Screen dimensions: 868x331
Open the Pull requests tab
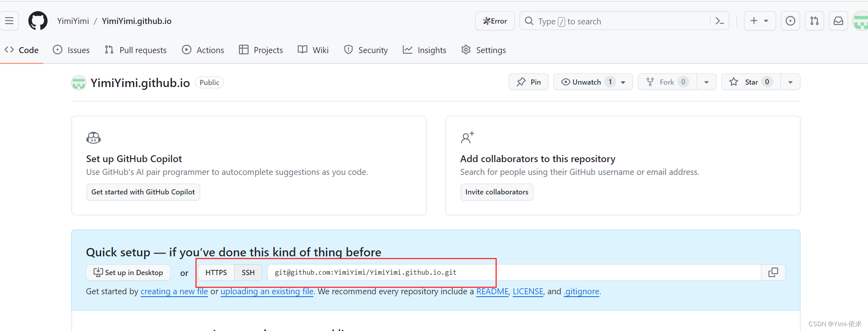pos(135,50)
